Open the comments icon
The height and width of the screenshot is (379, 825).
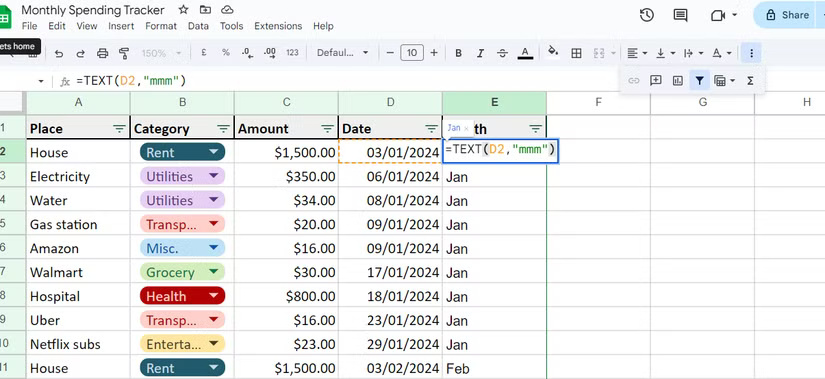click(x=680, y=15)
